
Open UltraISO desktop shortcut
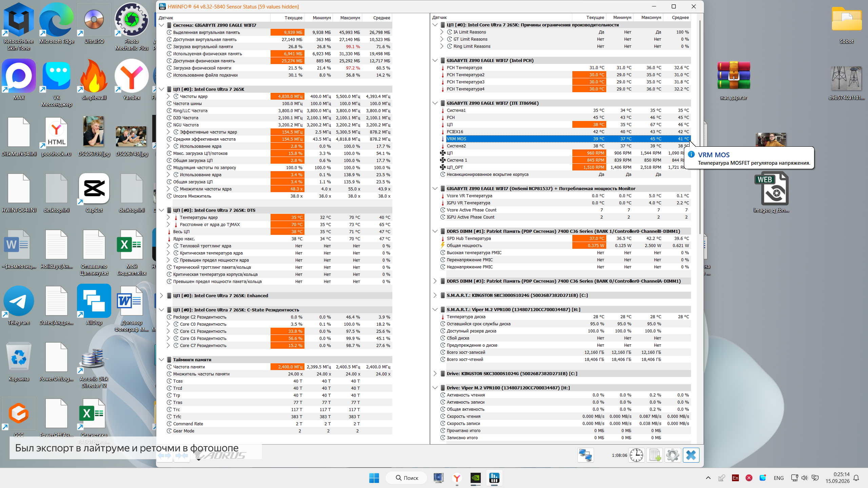94,23
